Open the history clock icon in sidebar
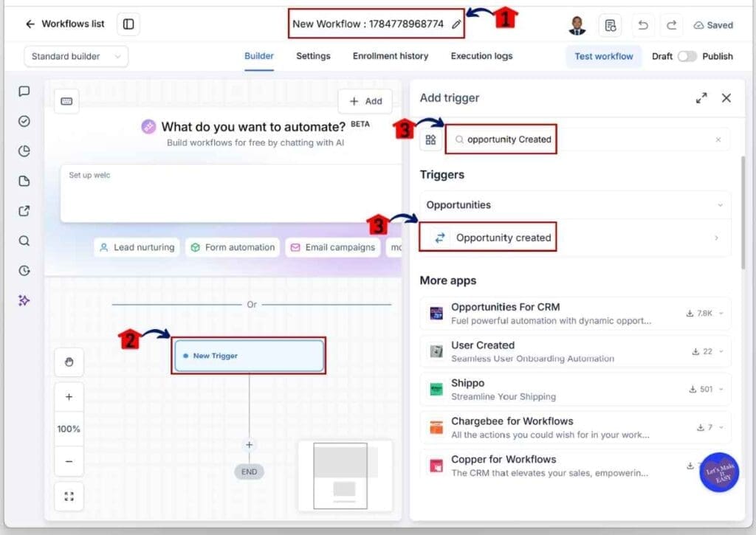 click(x=24, y=270)
